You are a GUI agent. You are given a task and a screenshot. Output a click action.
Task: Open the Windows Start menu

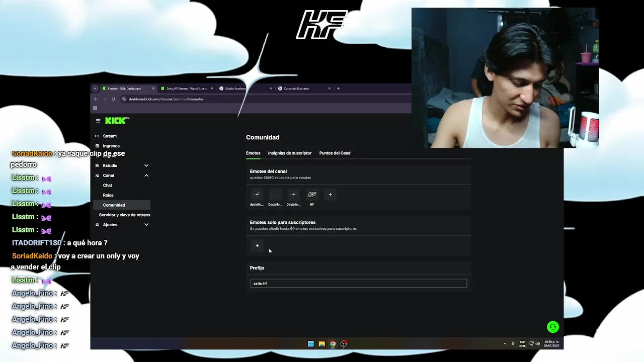tap(310, 344)
